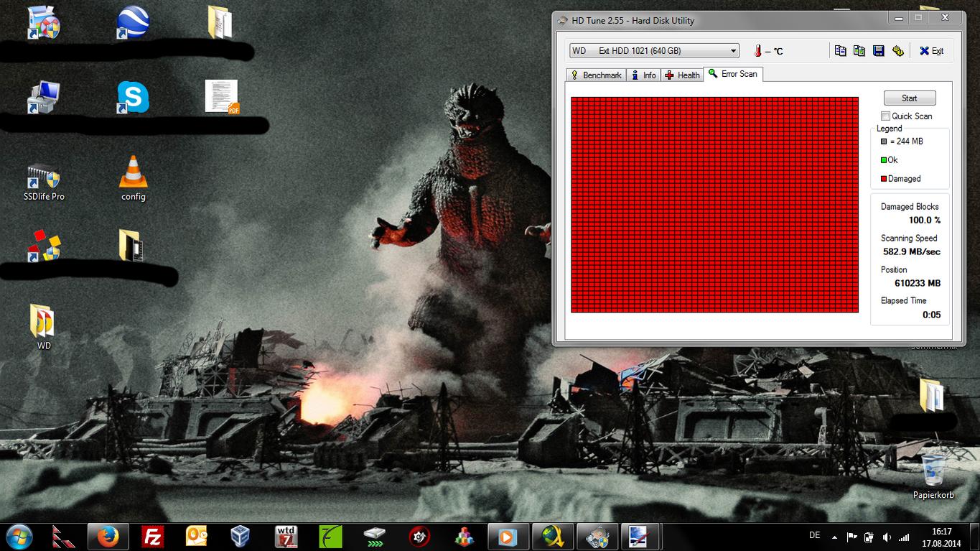Click the DE language indicator in the taskbar
This screenshot has width=980, height=551.
pyautogui.click(x=814, y=536)
